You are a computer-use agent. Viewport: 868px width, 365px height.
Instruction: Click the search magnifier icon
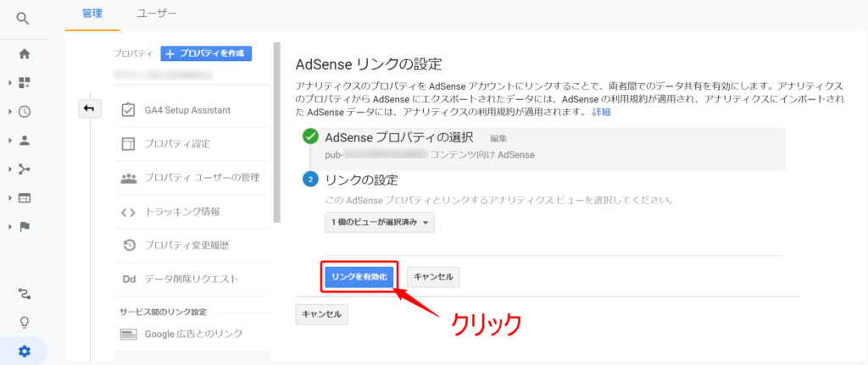coord(23,19)
